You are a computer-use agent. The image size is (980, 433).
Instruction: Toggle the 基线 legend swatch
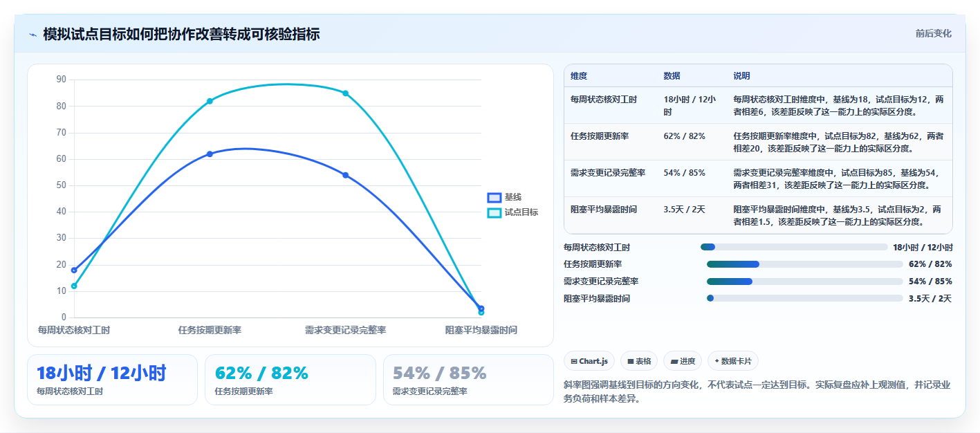(494, 198)
